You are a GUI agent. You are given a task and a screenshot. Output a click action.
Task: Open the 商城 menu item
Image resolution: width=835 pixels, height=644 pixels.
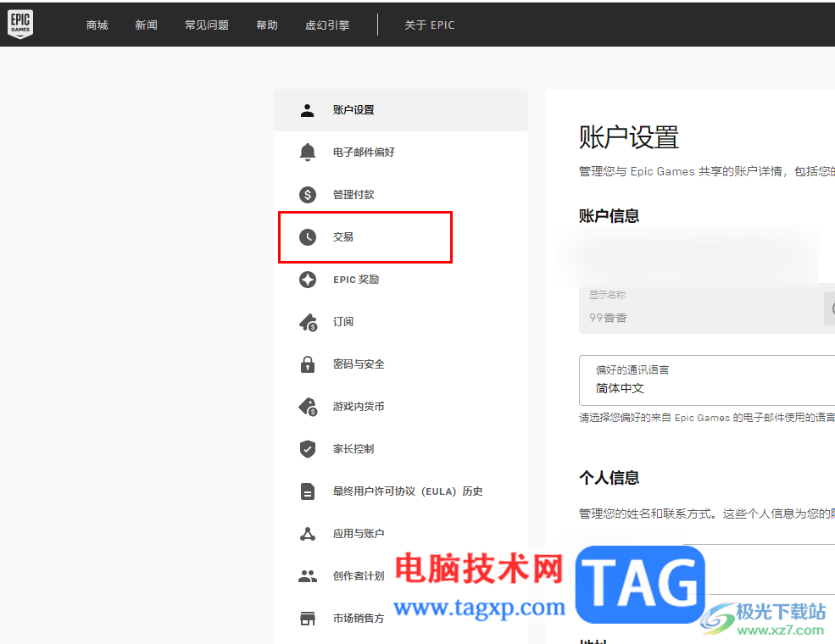(x=97, y=25)
